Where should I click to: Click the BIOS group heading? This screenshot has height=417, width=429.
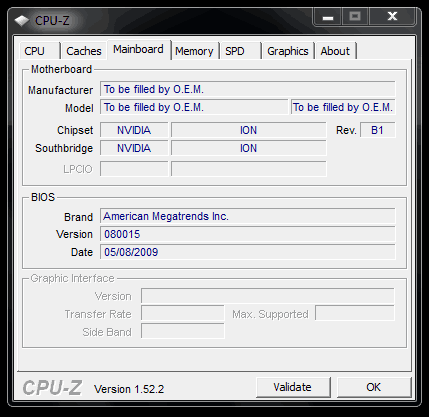point(43,197)
